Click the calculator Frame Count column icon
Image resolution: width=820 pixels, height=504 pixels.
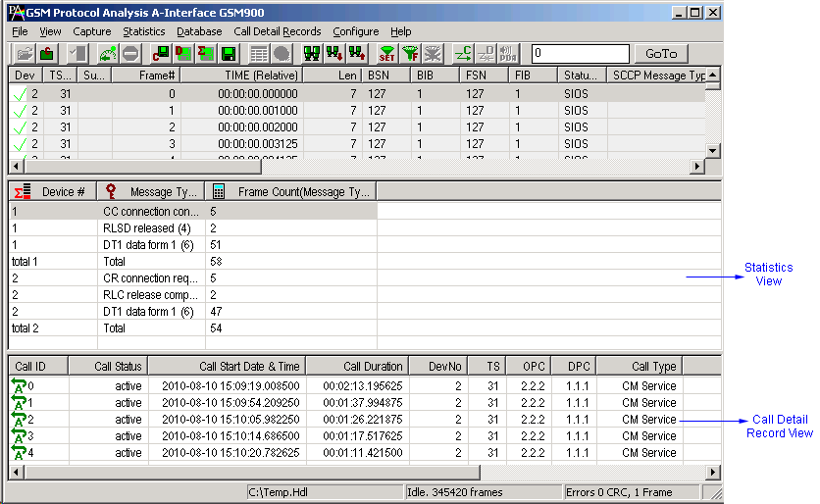[219, 192]
